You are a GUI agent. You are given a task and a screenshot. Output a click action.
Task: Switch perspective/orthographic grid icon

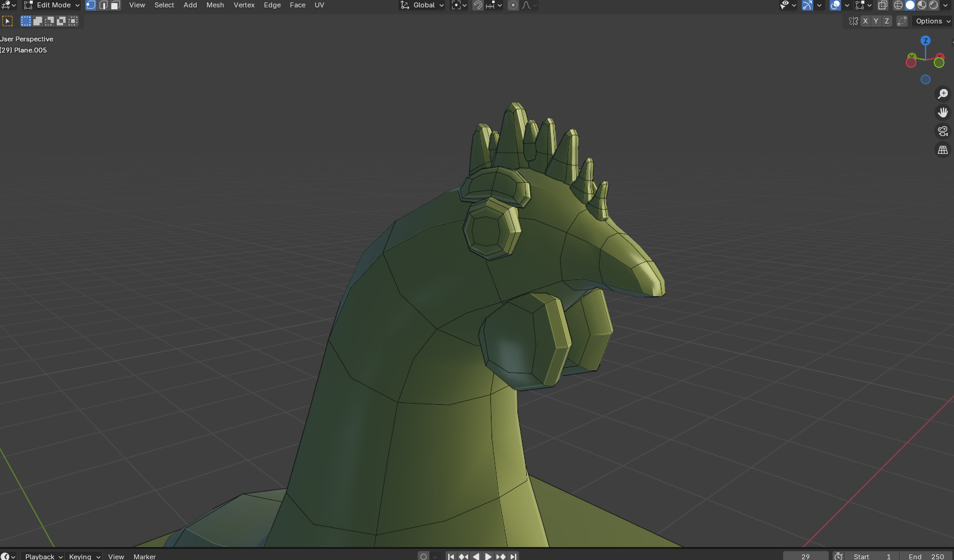[943, 150]
